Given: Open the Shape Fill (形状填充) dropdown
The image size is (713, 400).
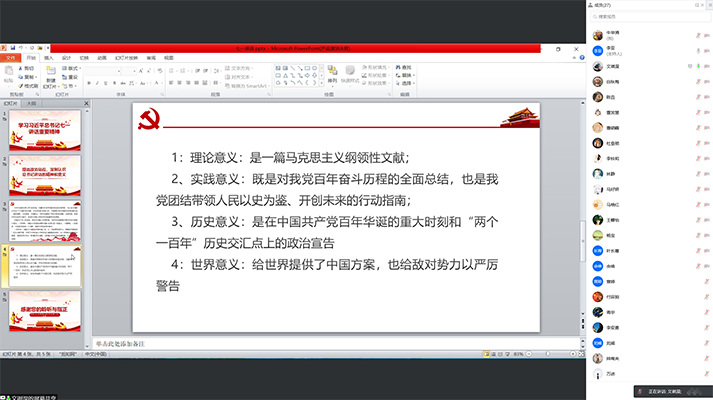Looking at the screenshot, I should click(378, 67).
